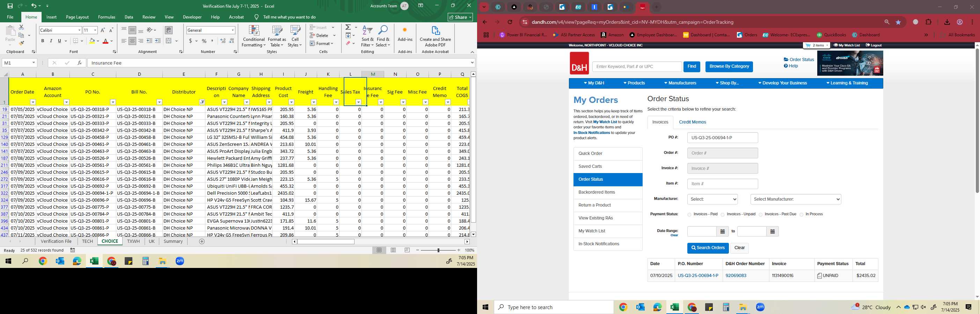980x314 pixels.
Task: Open the Sales Tax filter dropdown
Action: (358, 102)
